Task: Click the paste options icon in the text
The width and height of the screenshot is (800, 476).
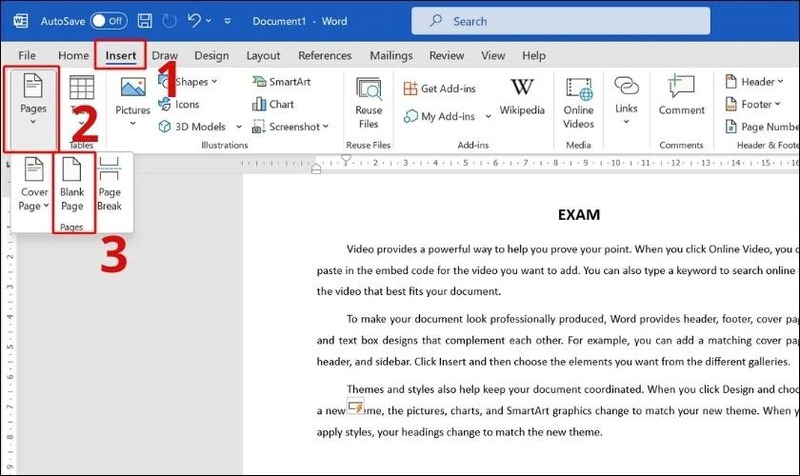Action: (x=356, y=407)
